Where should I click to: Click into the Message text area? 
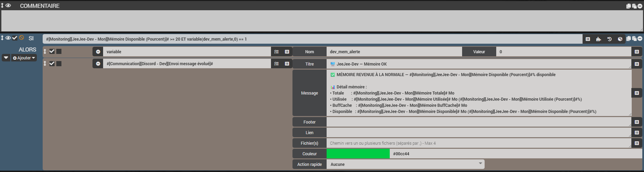tap(479, 93)
